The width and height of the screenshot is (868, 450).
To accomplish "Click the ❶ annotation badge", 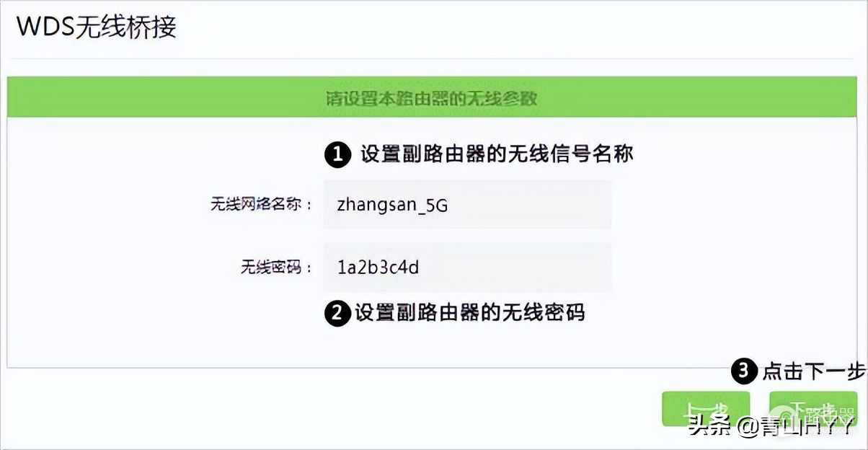I will (x=336, y=154).
